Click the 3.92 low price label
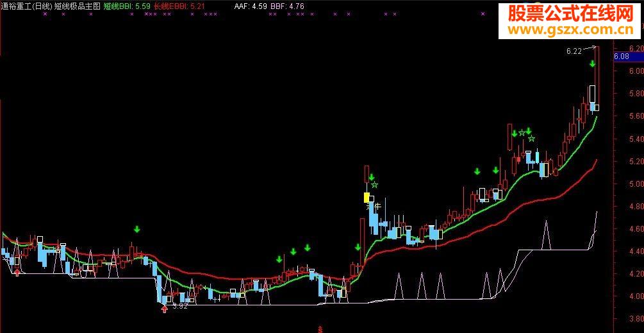 (180, 306)
